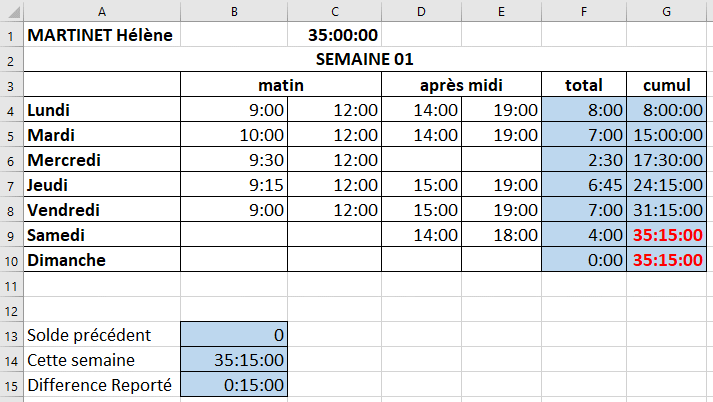Select the "après midi" header cell
This screenshot has height=402, width=713.
click(x=461, y=85)
